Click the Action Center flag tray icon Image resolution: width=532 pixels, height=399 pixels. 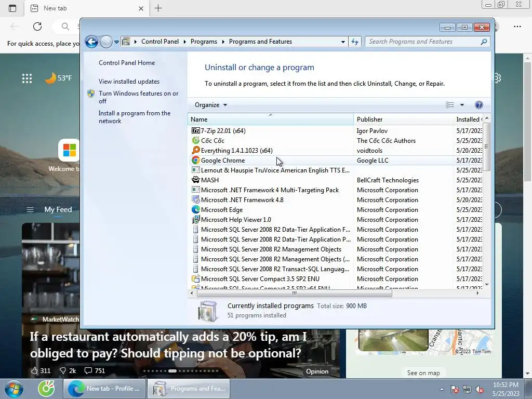(455, 389)
